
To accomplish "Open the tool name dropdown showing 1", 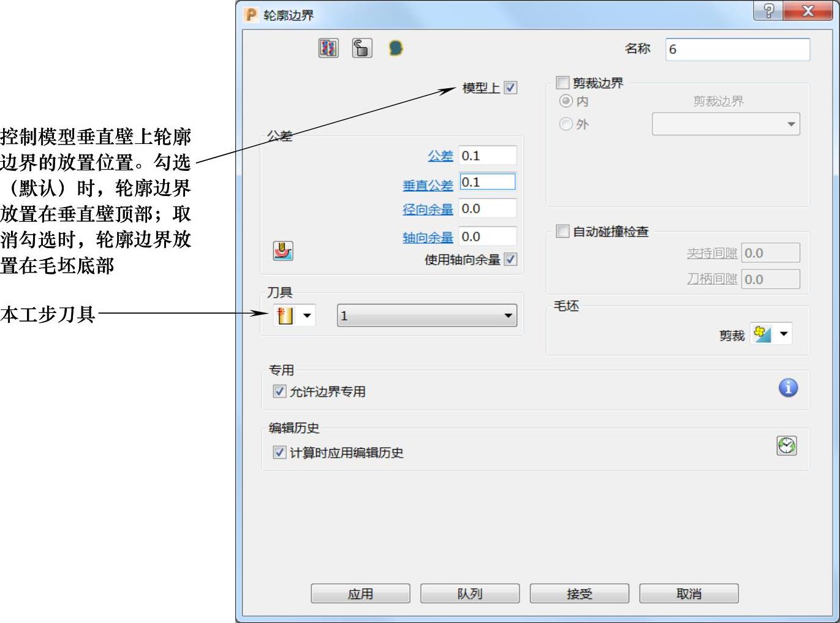I will 427,316.
